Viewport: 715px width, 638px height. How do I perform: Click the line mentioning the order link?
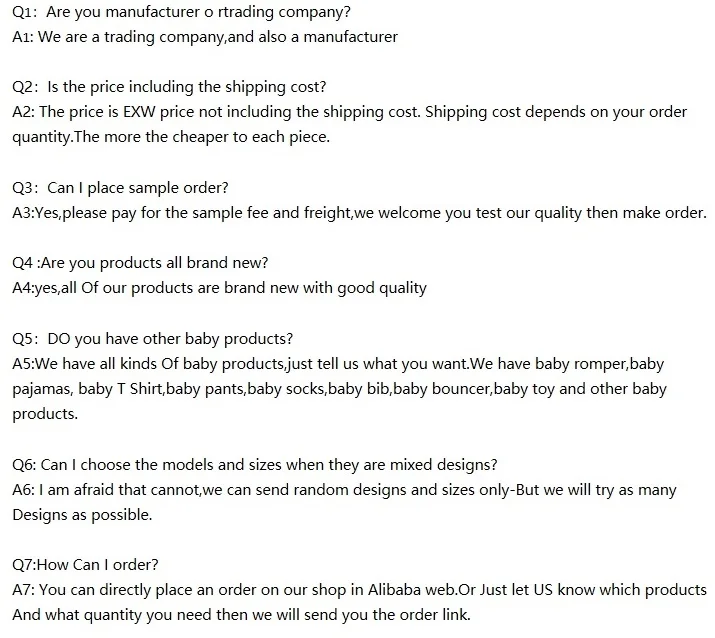(241, 614)
